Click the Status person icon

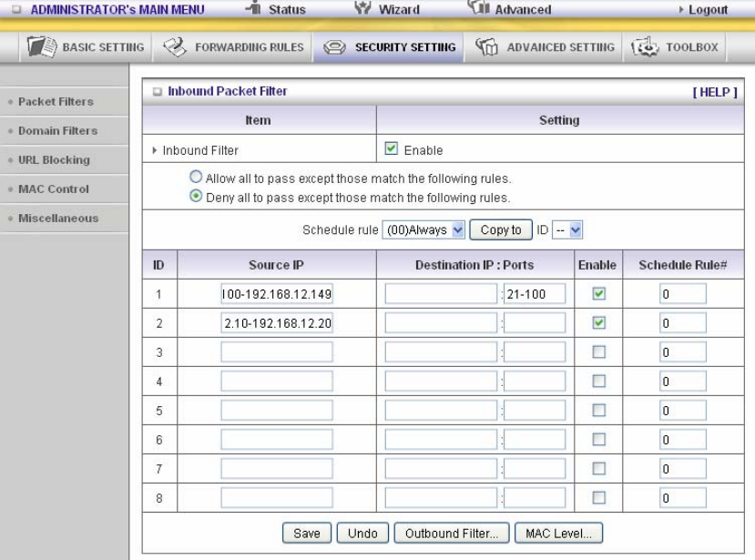(x=253, y=7)
